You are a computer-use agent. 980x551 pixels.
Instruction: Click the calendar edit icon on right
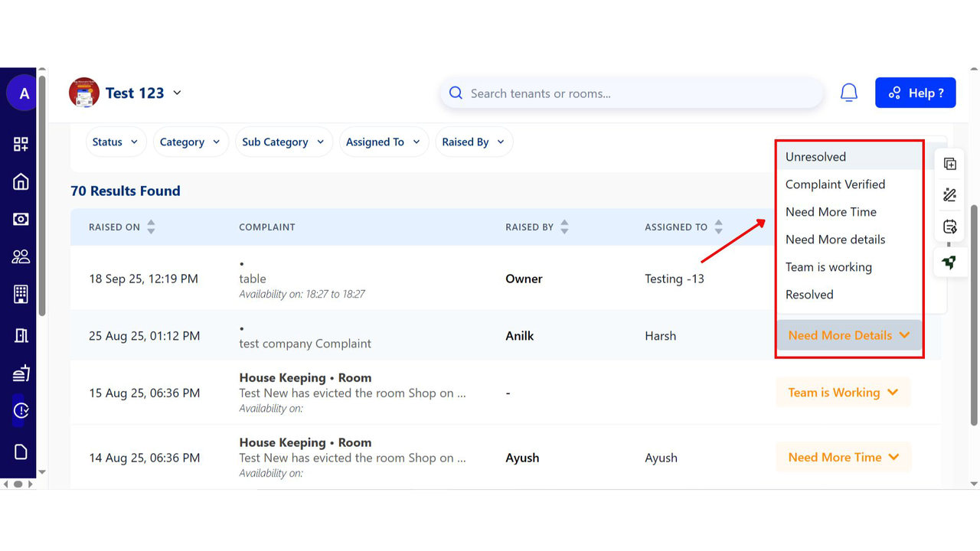(x=949, y=227)
